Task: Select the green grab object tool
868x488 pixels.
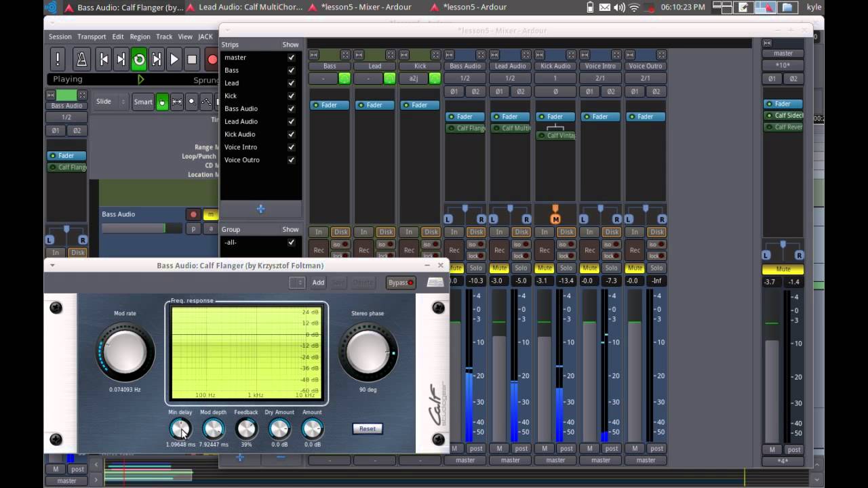Action: click(x=162, y=102)
